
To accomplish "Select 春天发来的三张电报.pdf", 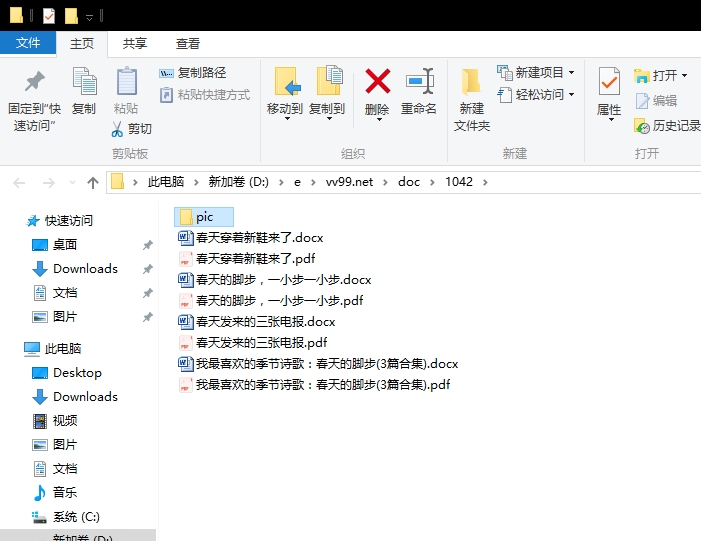I will [253, 342].
